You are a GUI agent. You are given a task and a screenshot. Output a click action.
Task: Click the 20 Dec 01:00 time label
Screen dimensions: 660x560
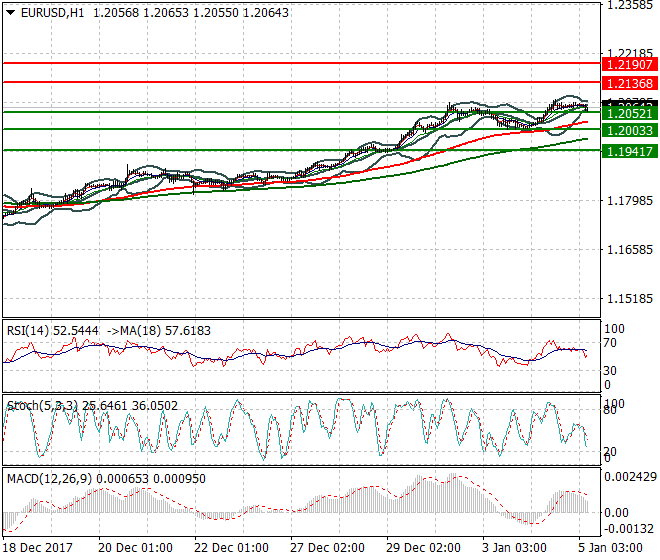coord(135,548)
